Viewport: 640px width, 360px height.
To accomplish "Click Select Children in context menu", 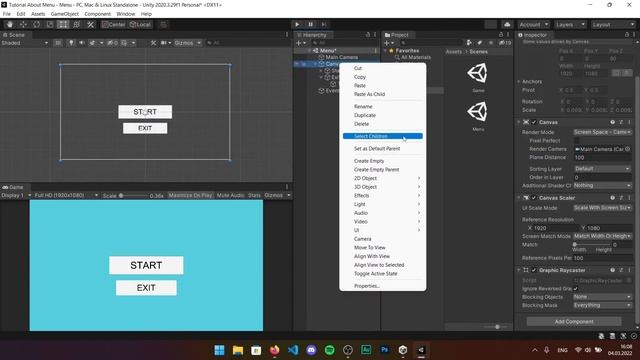I will tap(383, 136).
